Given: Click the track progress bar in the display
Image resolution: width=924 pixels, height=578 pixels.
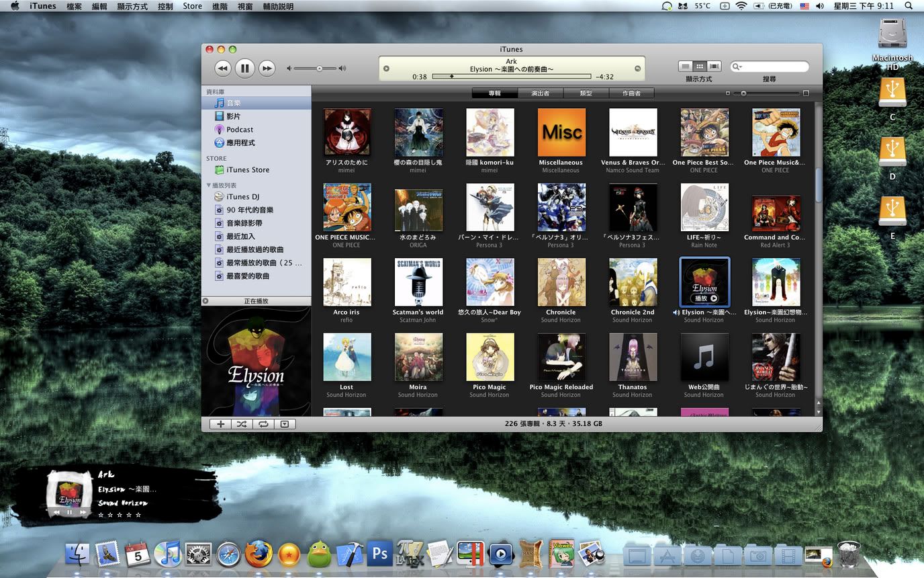Looking at the screenshot, I should 512,77.
